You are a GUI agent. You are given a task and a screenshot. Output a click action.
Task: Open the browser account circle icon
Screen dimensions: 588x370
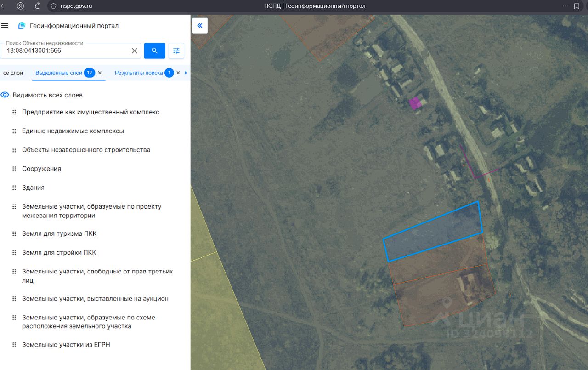[x=21, y=6]
